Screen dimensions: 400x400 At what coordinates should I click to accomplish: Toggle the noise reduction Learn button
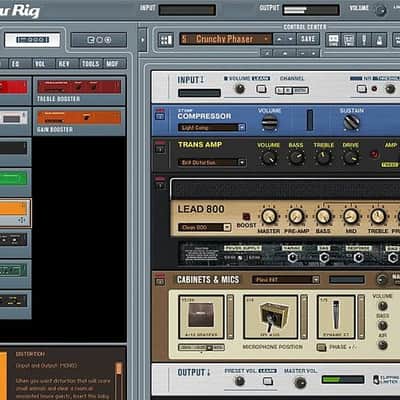pyautogui.click(x=362, y=89)
